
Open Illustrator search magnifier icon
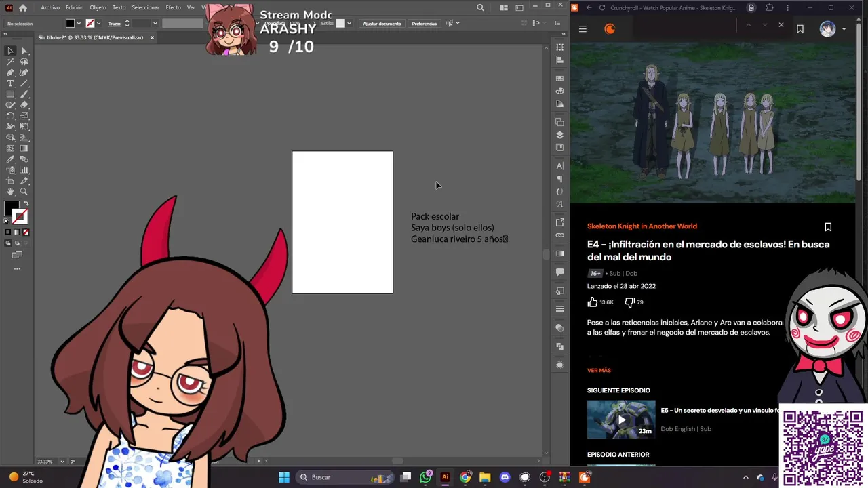(480, 8)
